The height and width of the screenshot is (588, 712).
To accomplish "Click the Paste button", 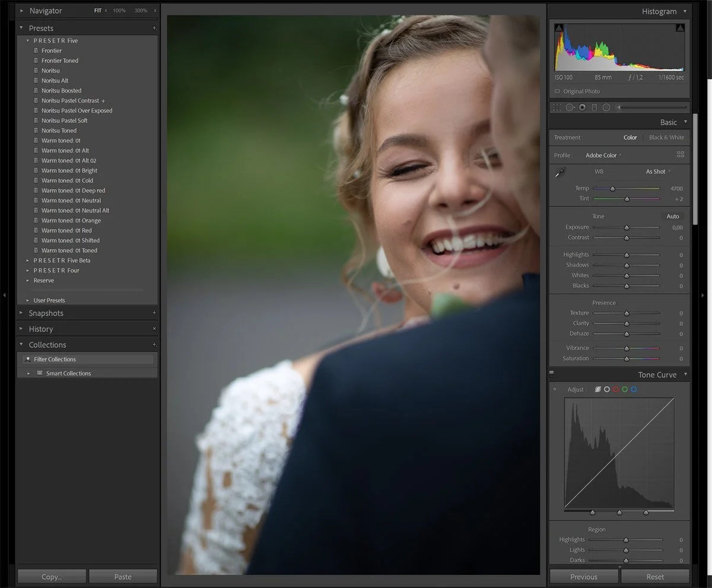I will pyautogui.click(x=123, y=577).
